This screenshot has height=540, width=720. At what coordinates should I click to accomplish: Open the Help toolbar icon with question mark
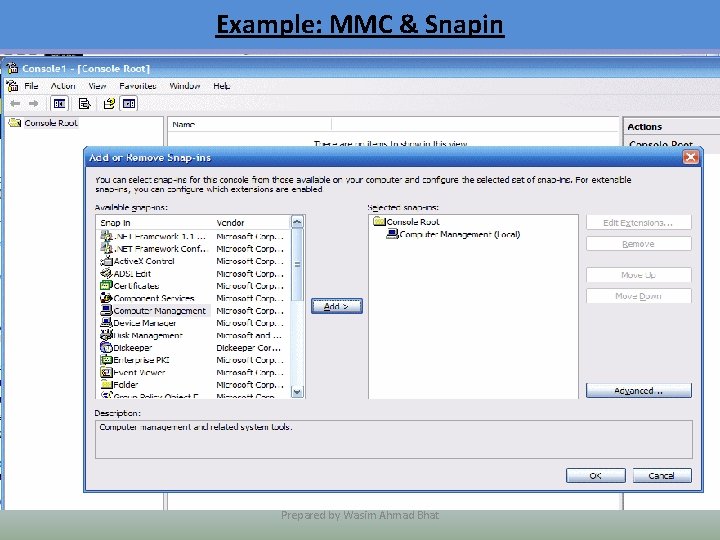tap(109, 104)
